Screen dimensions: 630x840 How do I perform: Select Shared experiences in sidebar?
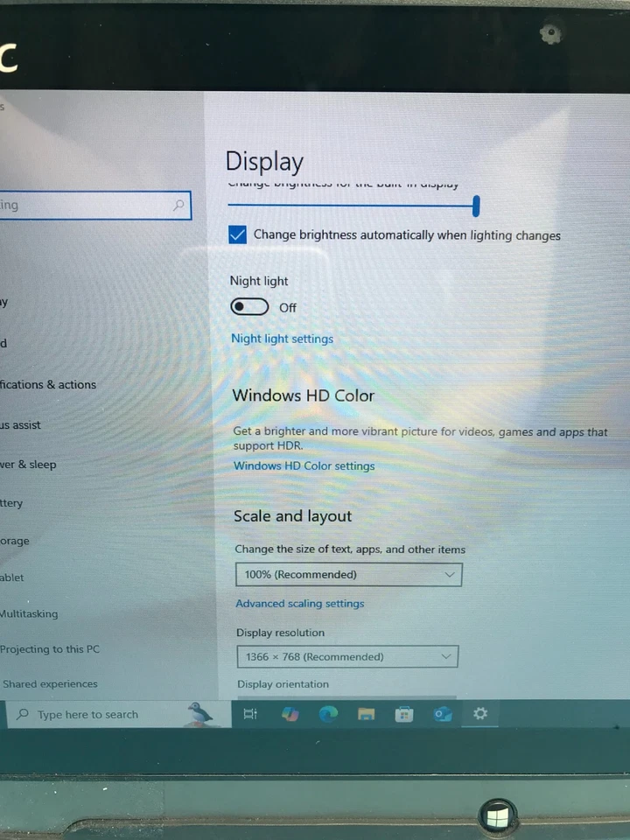tap(51, 684)
